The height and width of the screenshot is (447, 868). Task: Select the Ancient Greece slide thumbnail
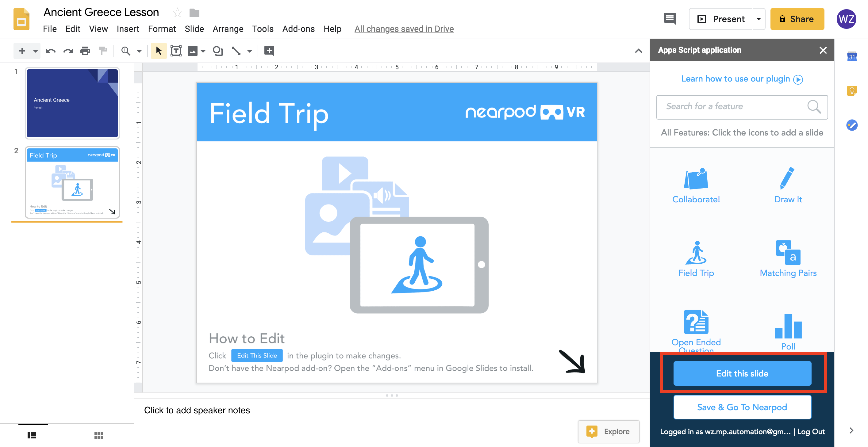click(72, 103)
